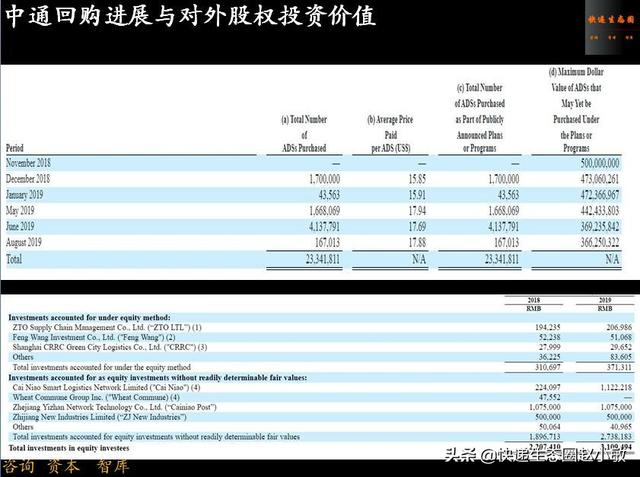
Task: Click the subtotal 2,738,183
Action: click(616, 437)
